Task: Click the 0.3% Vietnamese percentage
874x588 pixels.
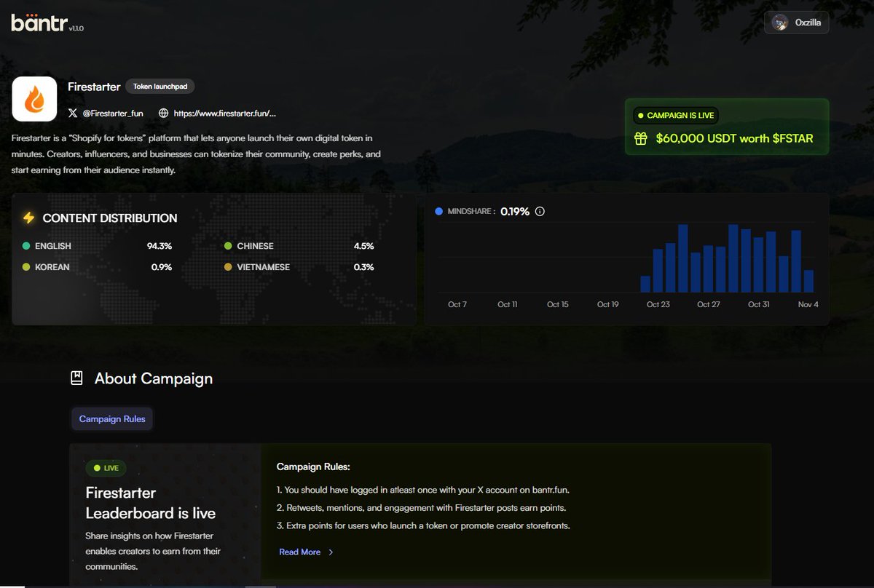Action: (364, 267)
